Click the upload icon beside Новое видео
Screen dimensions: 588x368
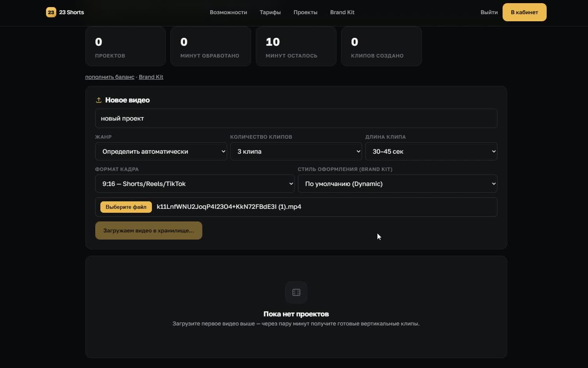pyautogui.click(x=99, y=100)
